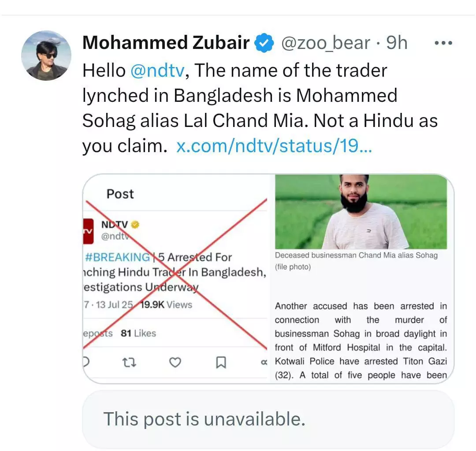Click the Mohammed Zubair display name
This screenshot has height=451, width=476.
click(x=166, y=43)
